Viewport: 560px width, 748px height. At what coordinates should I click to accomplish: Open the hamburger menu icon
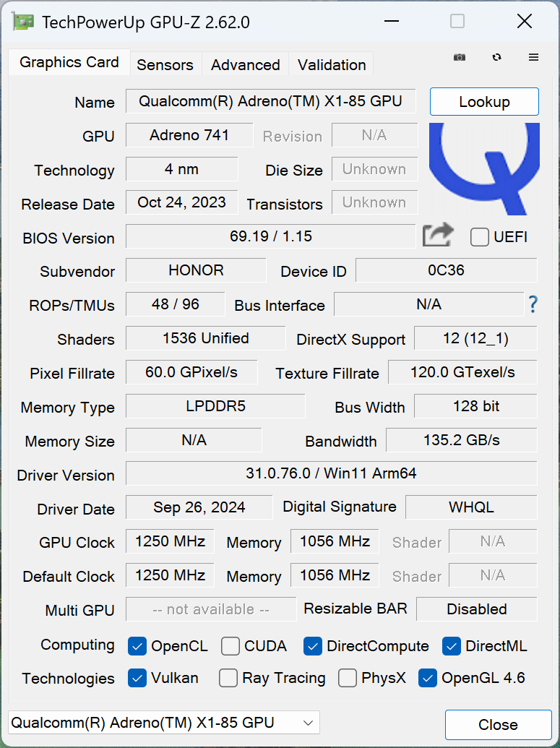(x=534, y=58)
